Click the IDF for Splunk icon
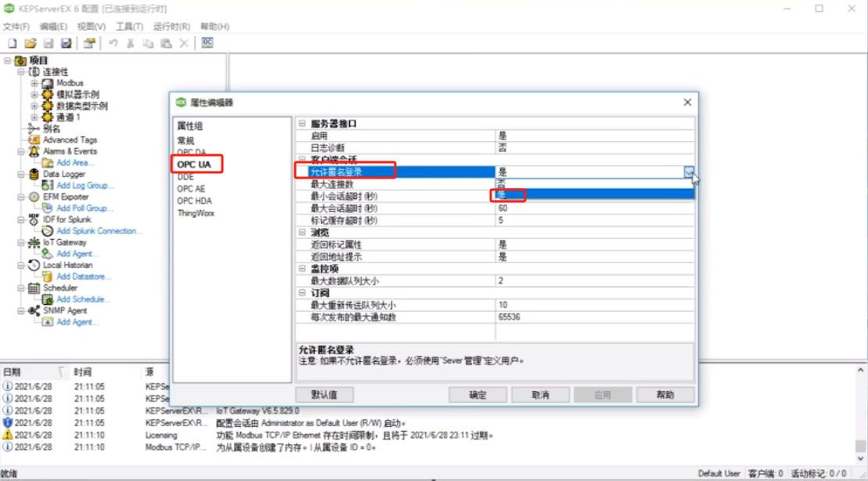 34,219
